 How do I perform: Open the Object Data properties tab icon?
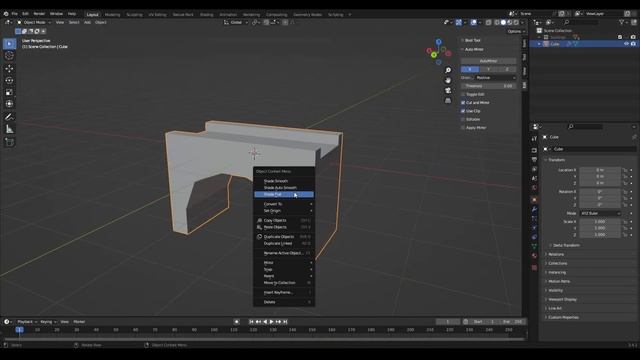pyautogui.click(x=534, y=247)
